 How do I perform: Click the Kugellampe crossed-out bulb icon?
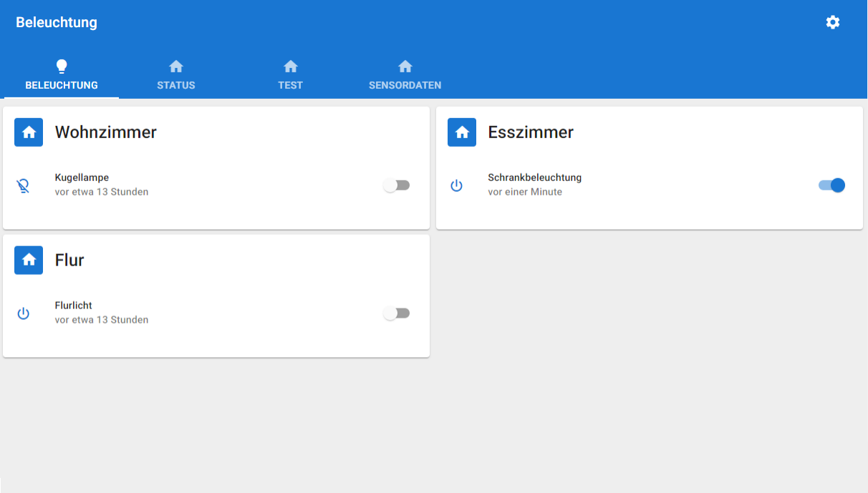[x=24, y=186]
